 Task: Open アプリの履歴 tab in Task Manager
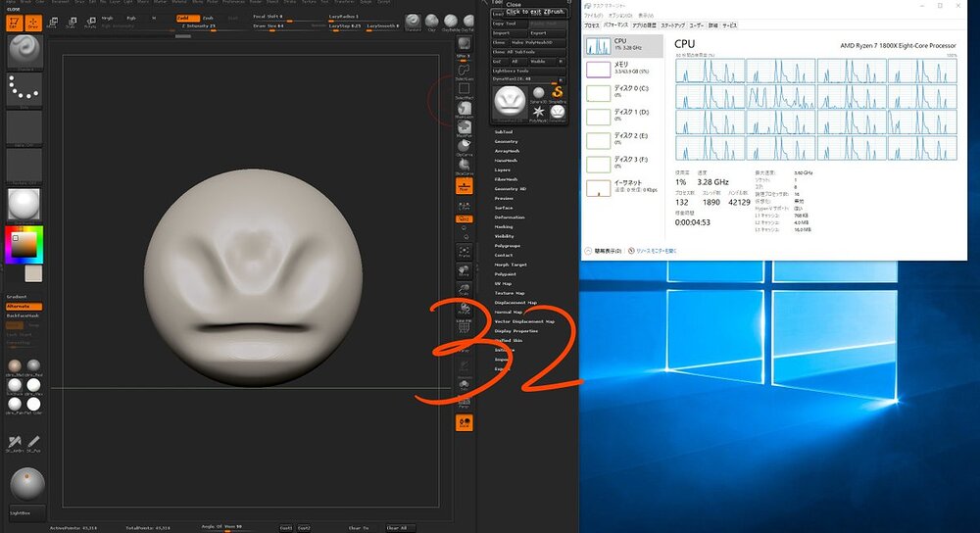point(644,25)
